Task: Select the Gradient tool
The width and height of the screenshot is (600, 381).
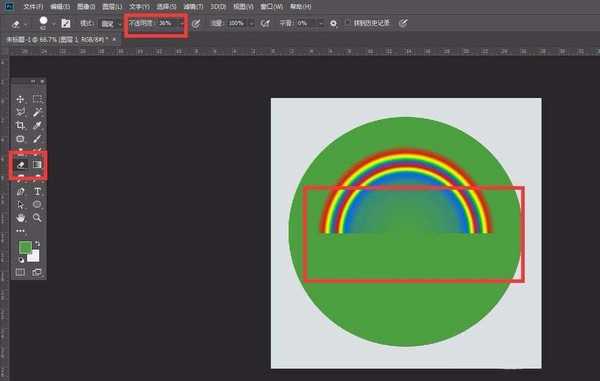Action: pyautogui.click(x=37, y=165)
